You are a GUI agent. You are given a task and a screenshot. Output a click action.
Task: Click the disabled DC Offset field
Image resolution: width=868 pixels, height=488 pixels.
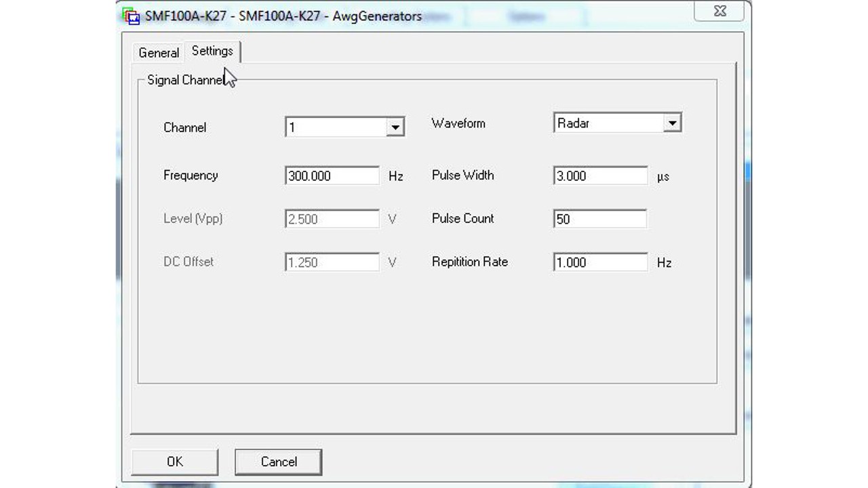coord(332,262)
